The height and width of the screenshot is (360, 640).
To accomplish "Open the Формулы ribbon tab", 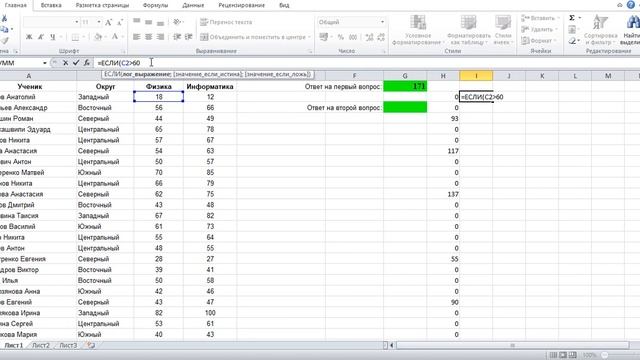I will (x=155, y=5).
